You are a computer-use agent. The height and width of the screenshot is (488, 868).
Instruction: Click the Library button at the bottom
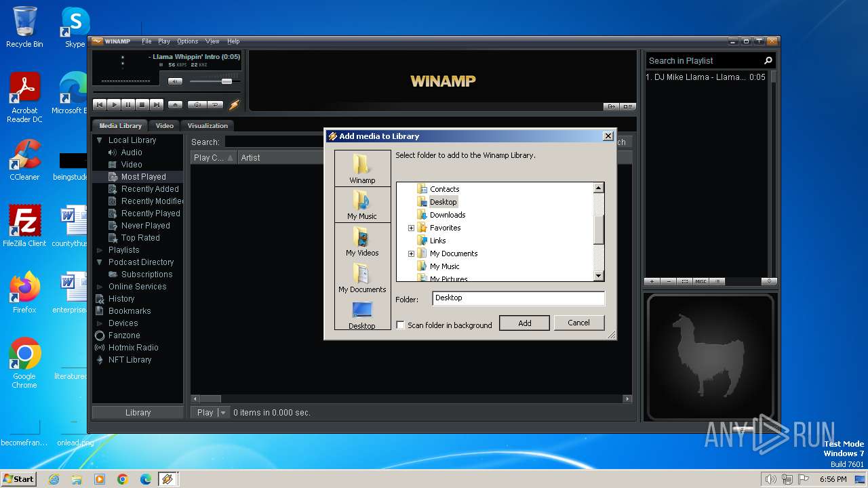[x=138, y=412]
